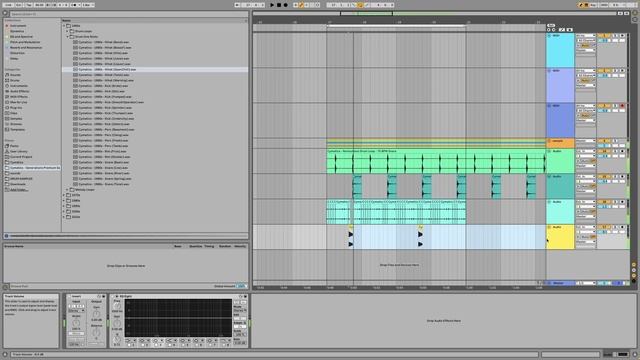This screenshot has width=640, height=360.
Task: Select the Kick (Pumped).wav sample
Action: [105, 97]
